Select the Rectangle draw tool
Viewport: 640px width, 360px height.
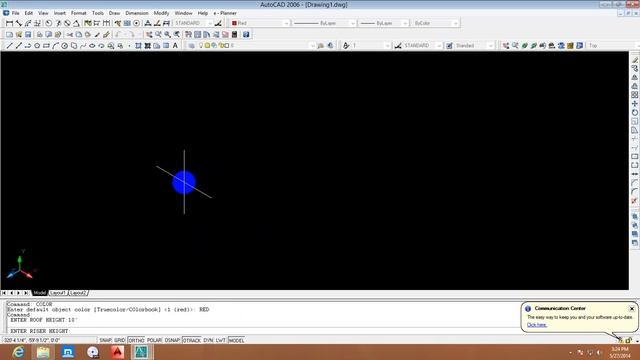coord(46,46)
